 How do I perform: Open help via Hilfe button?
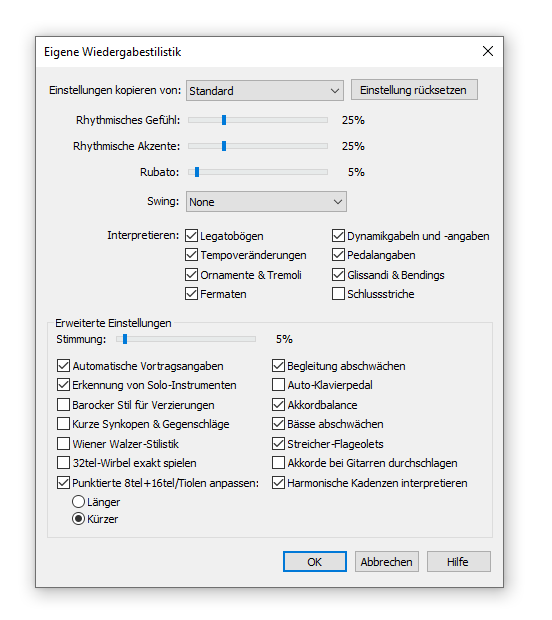pyautogui.click(x=458, y=561)
